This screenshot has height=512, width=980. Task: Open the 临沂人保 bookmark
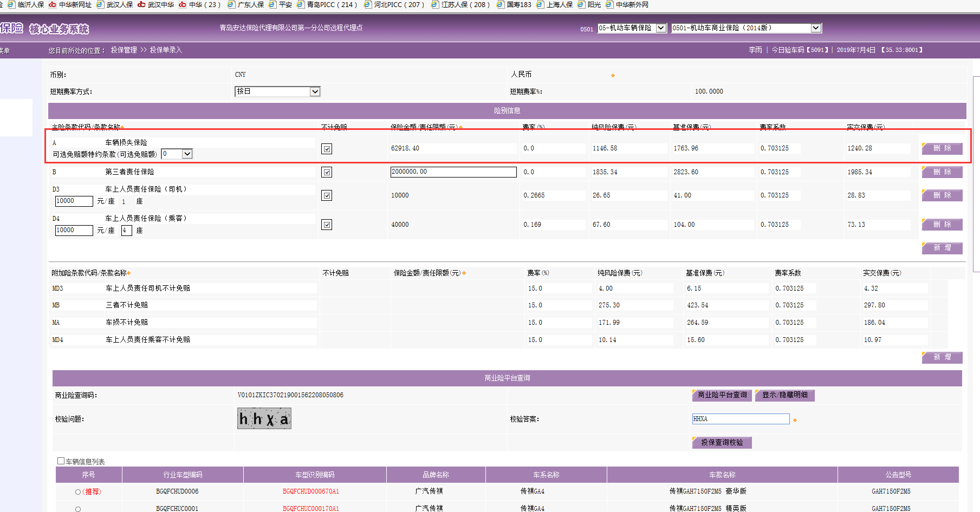(30, 4)
